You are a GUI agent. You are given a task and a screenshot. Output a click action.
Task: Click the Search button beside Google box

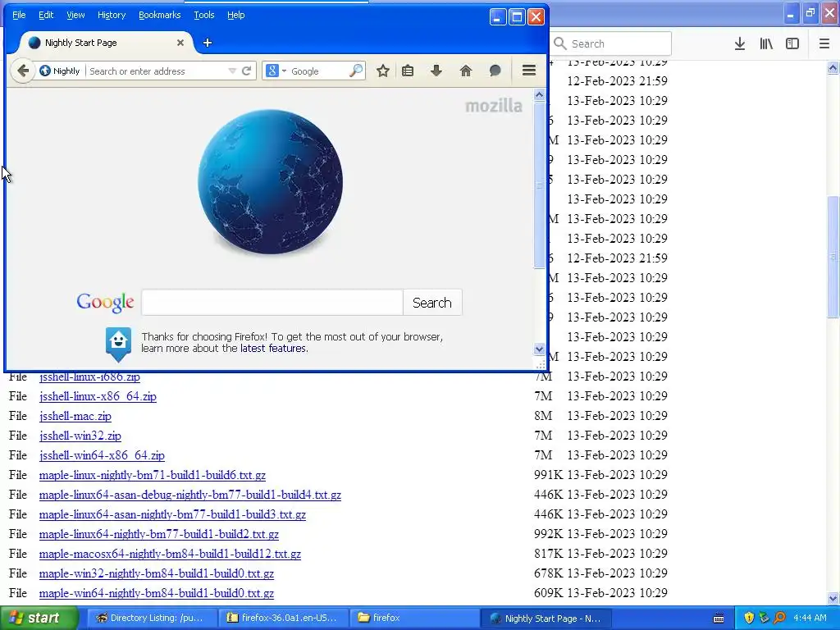[432, 303]
